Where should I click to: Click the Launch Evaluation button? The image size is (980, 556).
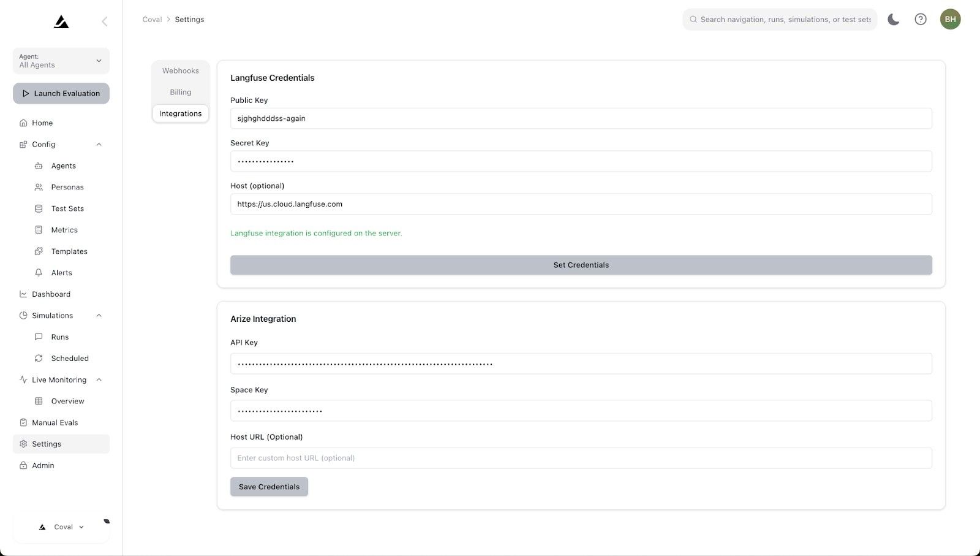61,94
